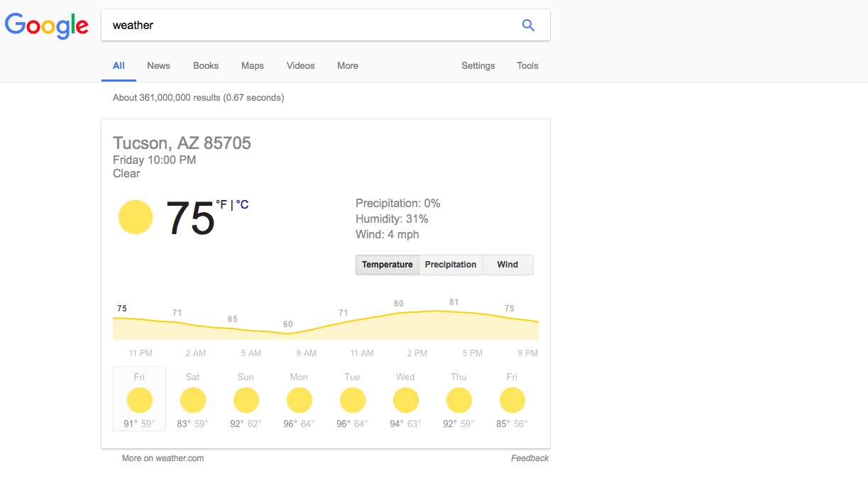Click the blue search magnifier icon
868x486 pixels.
pyautogui.click(x=528, y=25)
